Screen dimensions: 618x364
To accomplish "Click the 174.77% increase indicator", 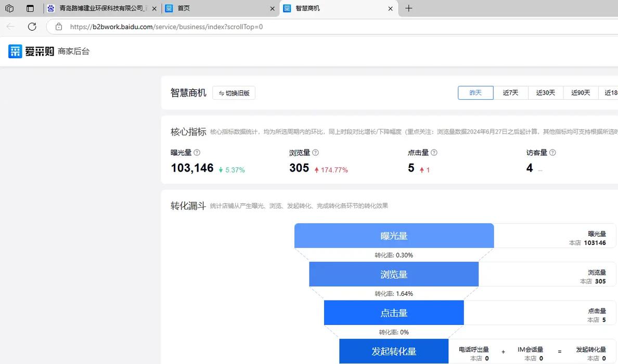I will pos(331,170).
